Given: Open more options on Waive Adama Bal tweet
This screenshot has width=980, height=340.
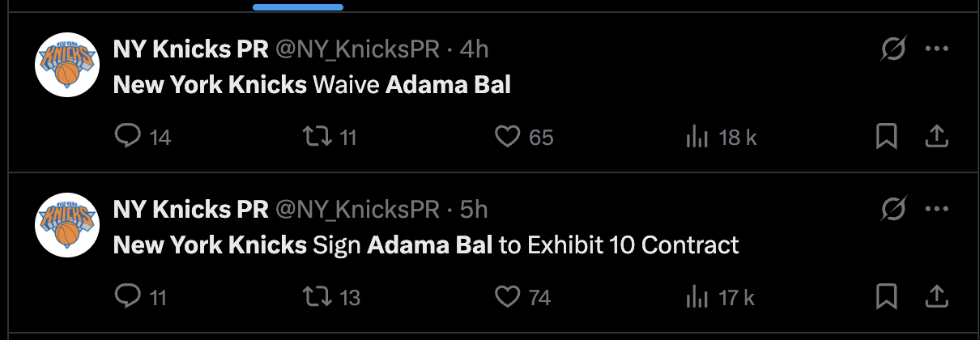Looking at the screenshot, I should [936, 50].
